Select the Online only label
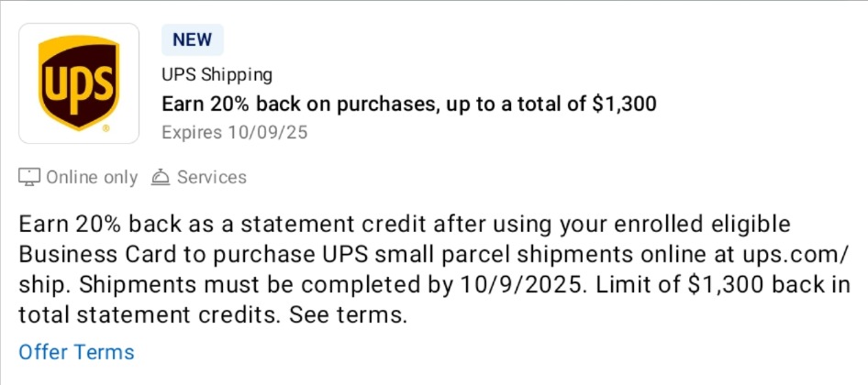 click(x=92, y=178)
